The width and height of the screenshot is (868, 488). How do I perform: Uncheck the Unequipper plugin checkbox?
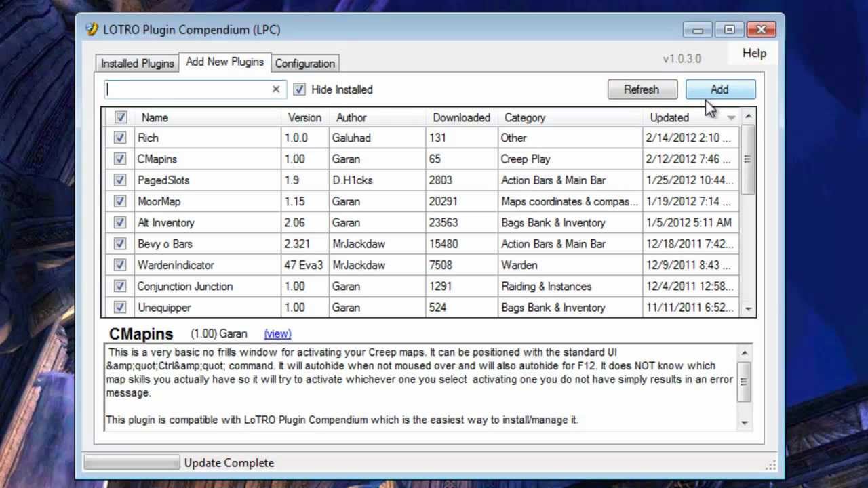click(120, 308)
